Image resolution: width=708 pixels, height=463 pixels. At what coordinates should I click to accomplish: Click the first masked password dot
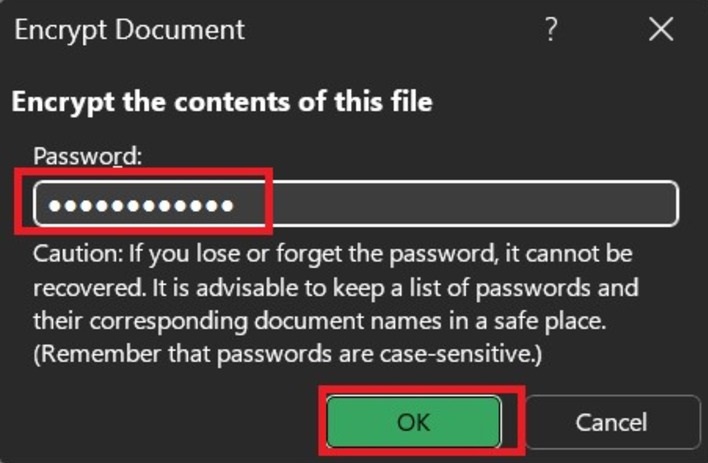pos(57,206)
